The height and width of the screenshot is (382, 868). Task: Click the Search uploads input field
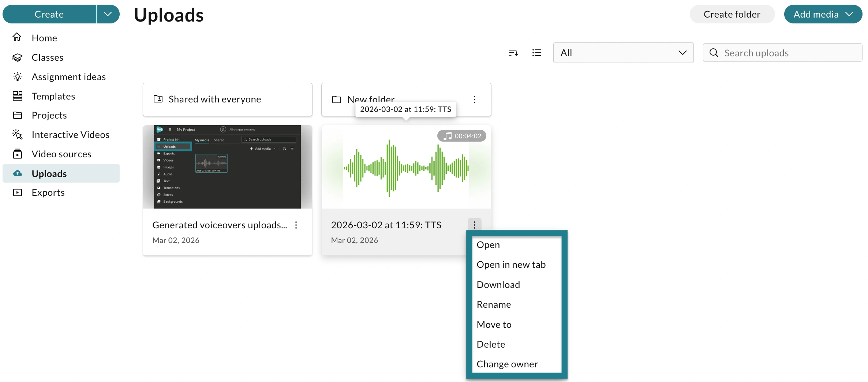point(782,53)
